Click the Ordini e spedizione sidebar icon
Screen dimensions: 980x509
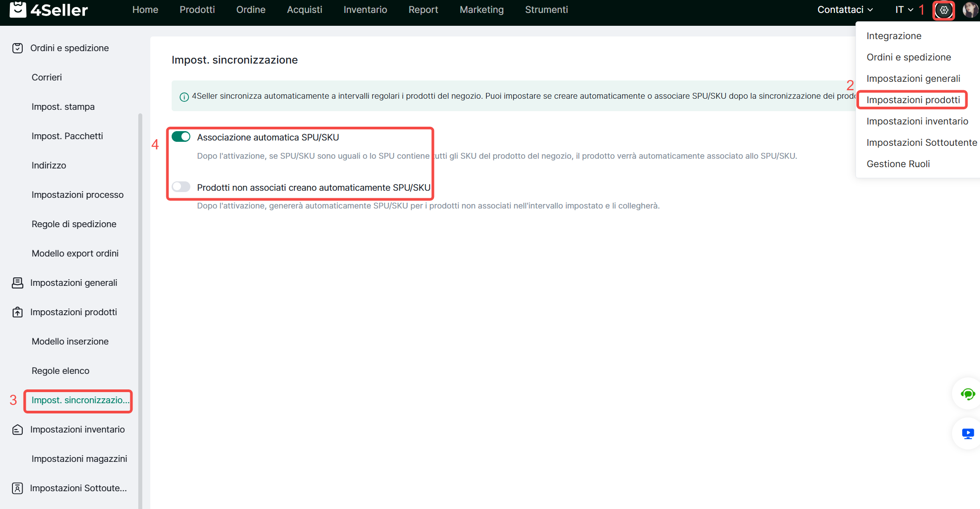pyautogui.click(x=17, y=48)
